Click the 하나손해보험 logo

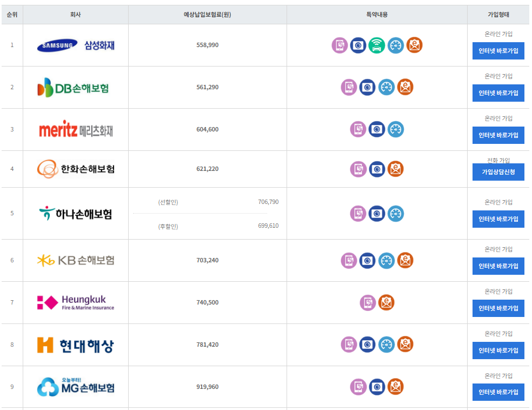75,214
